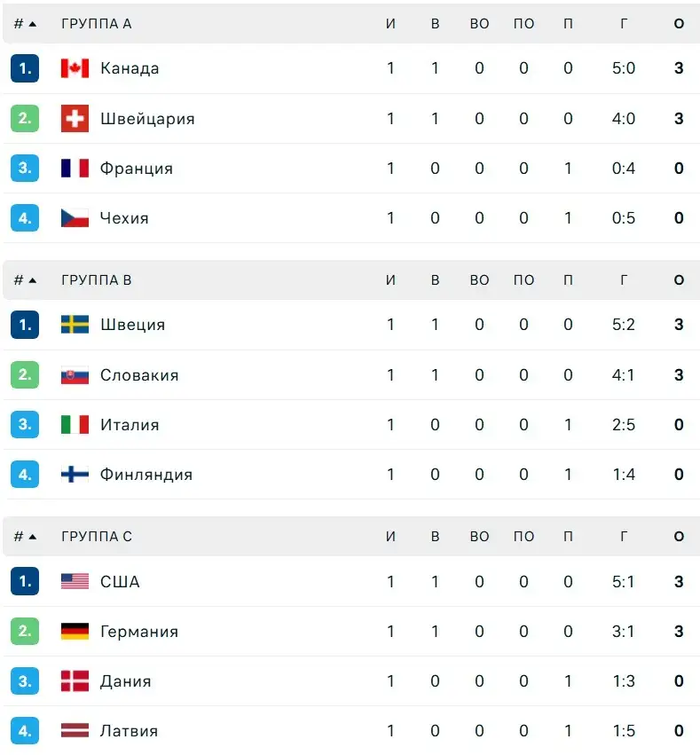Viewport: 700px width, 755px height.
Task: Click the green rank badge of Словакия
Action: point(24,374)
